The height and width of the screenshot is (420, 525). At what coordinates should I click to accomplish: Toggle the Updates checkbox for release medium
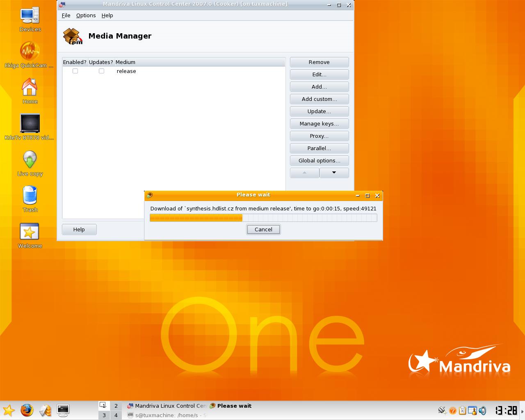tap(101, 71)
